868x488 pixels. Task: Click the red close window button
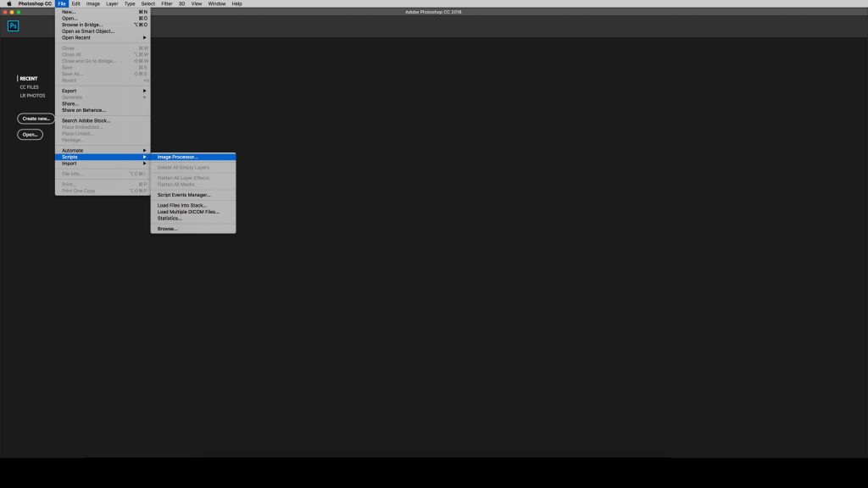tap(5, 12)
